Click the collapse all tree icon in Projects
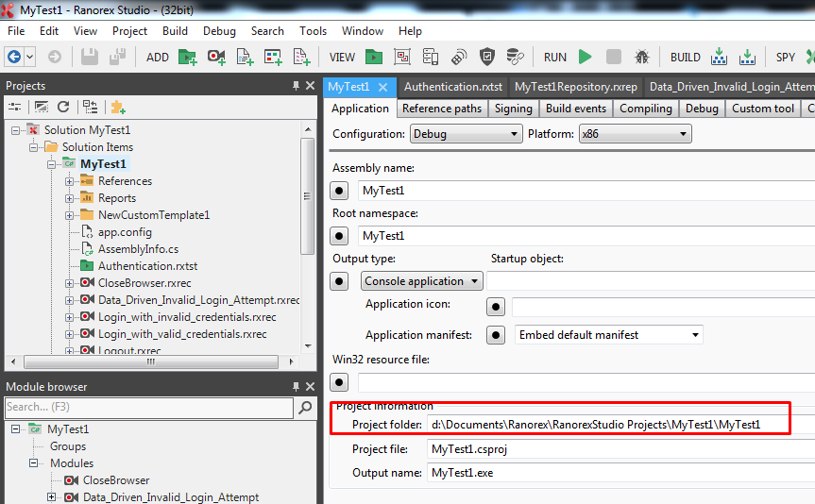The height and width of the screenshot is (504, 815). click(91, 107)
